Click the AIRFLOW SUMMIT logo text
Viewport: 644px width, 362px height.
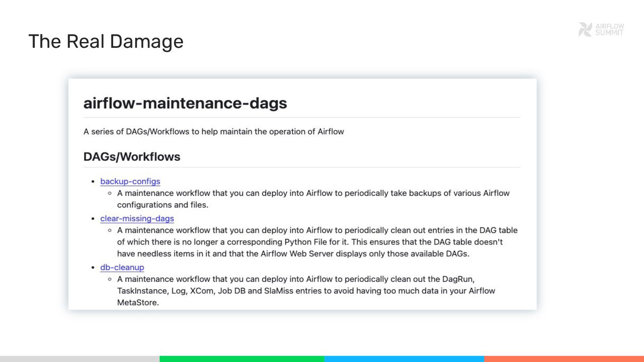click(x=610, y=29)
